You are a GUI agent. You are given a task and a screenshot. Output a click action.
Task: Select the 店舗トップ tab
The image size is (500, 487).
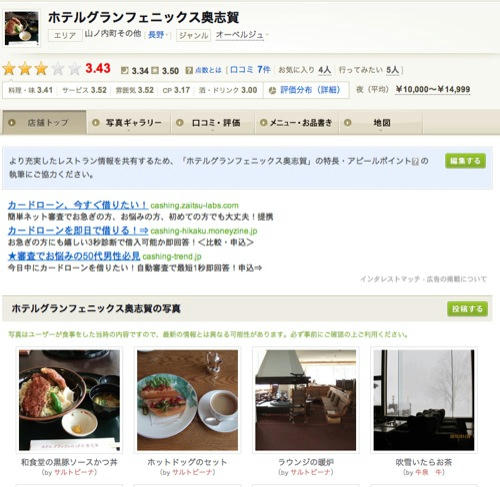(x=44, y=122)
